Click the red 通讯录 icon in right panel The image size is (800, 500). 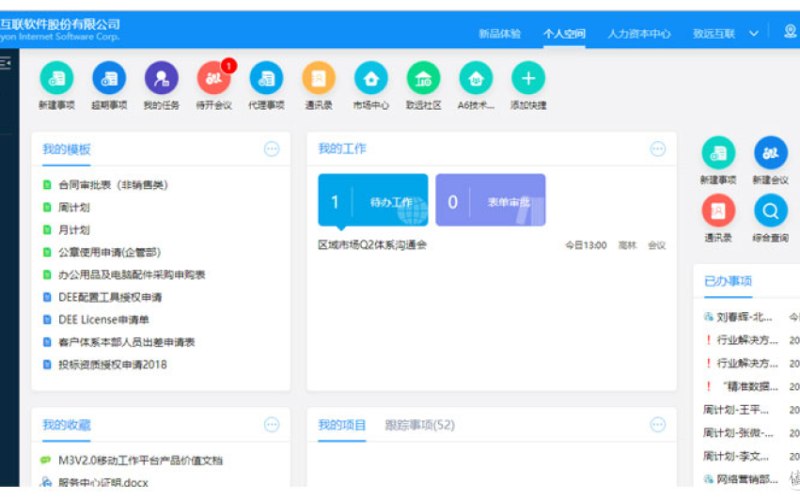tap(718, 210)
